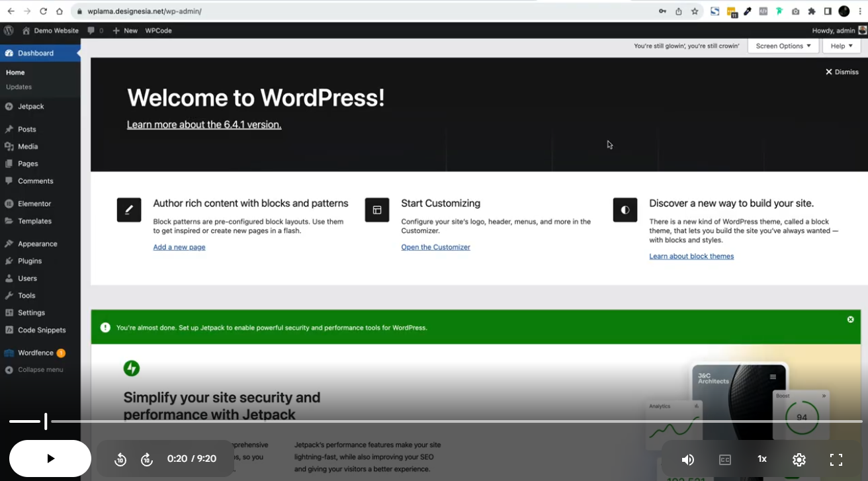The height and width of the screenshot is (481, 868).
Task: Dismiss the Welcome to WordPress panel
Action: pos(842,72)
